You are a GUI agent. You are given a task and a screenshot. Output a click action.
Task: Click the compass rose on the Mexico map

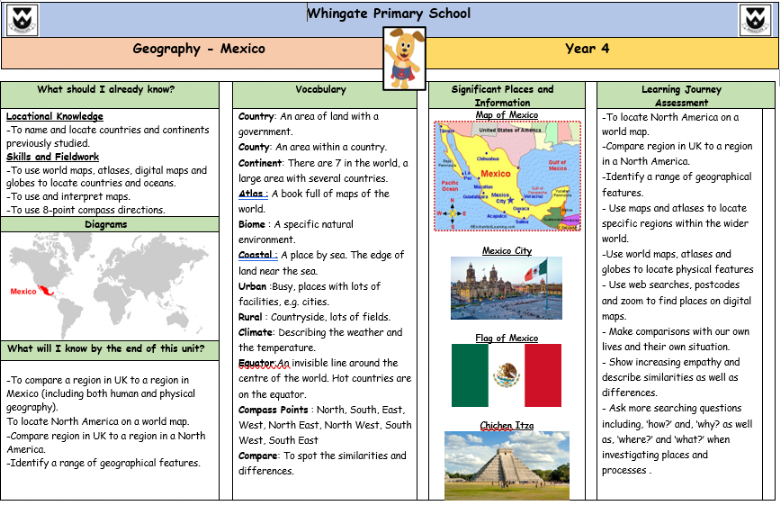pyautogui.click(x=450, y=212)
